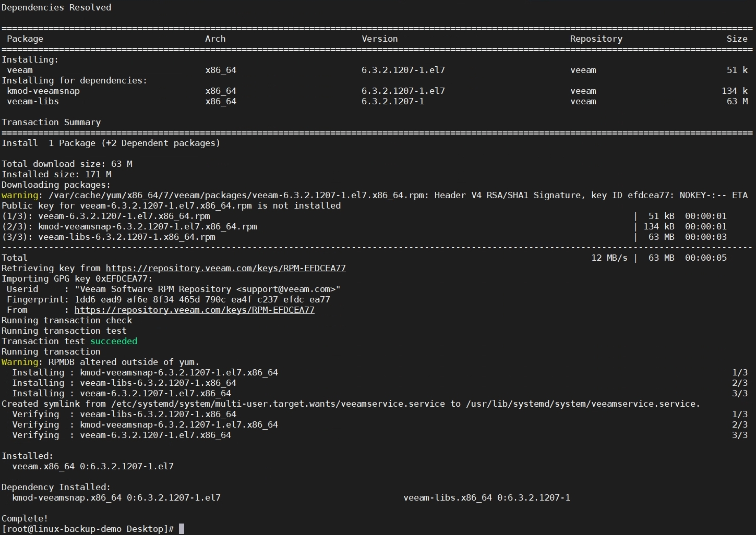Image resolution: width=756 pixels, height=535 pixels.
Task: Click '(2/3): kmod-veeamsnap' download line
Action: coord(364,226)
